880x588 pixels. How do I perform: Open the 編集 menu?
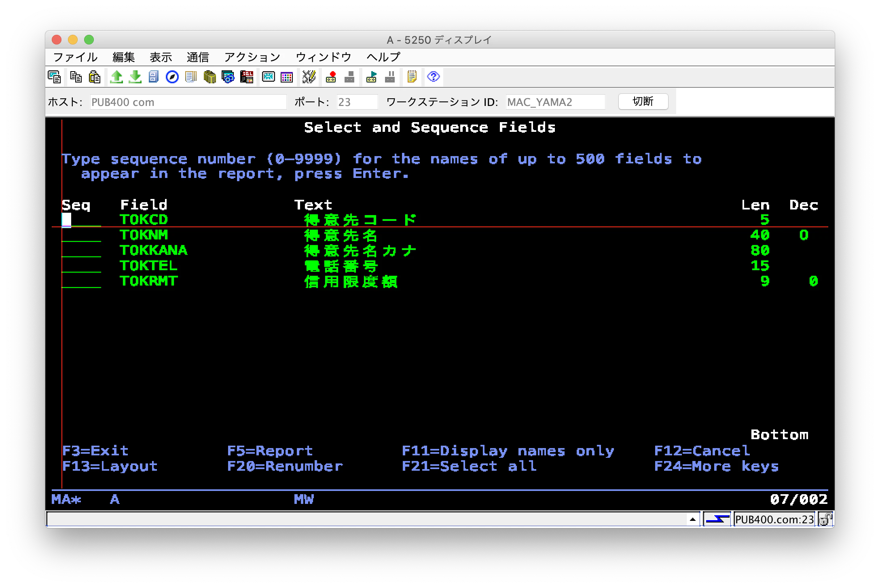[124, 57]
